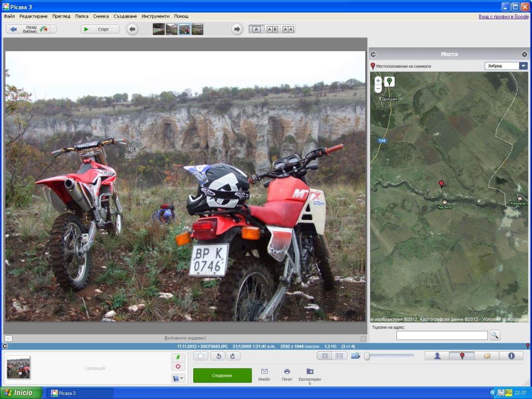Open map type dropdown showing Хибрид

pos(506,66)
